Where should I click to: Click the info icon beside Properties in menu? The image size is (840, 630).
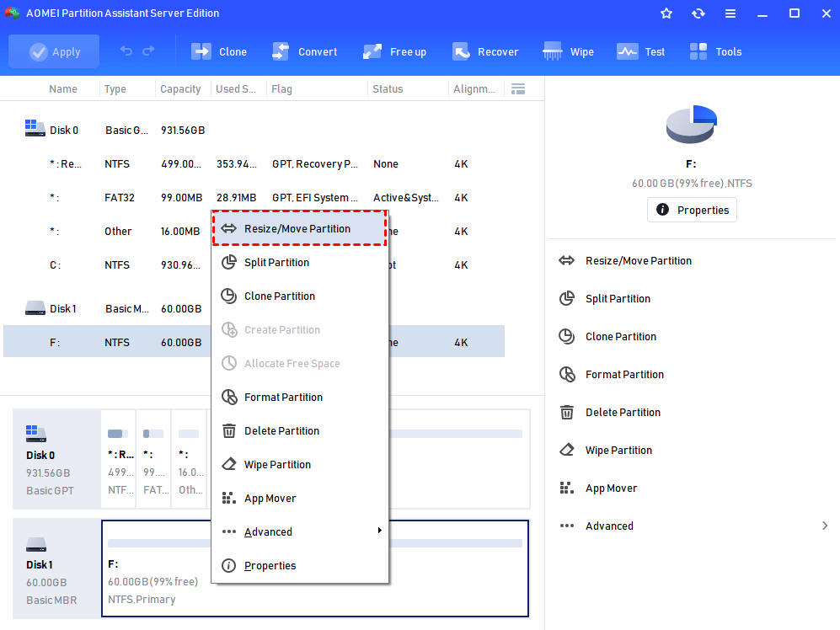pyautogui.click(x=229, y=566)
